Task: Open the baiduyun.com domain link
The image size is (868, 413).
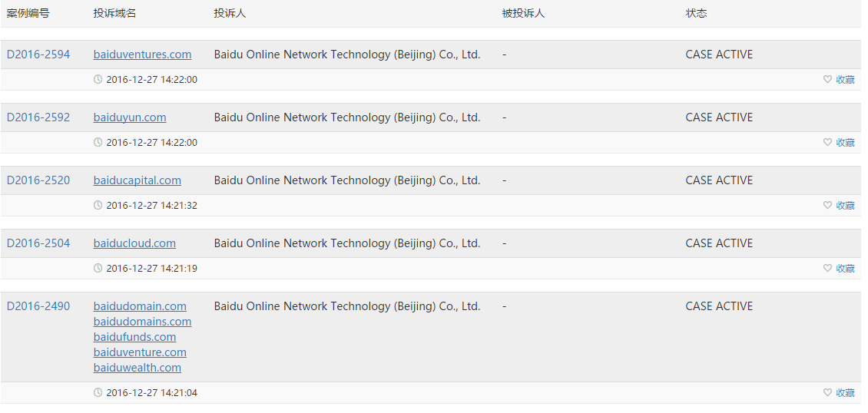Action: (x=130, y=117)
